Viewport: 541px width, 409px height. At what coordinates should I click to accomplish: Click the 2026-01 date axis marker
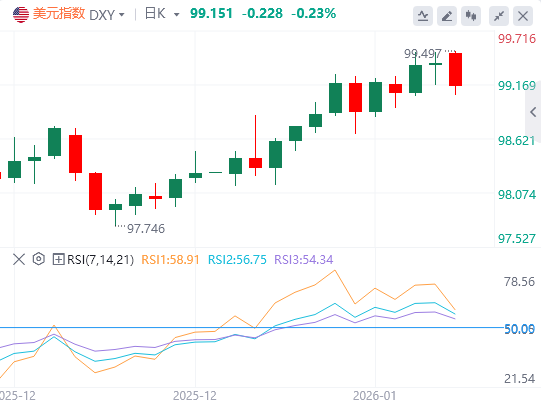coord(375,396)
